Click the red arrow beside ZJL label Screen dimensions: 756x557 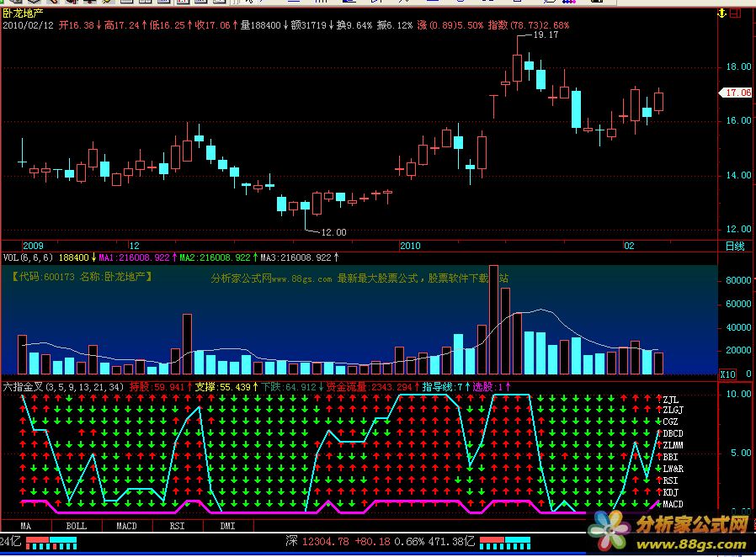tap(658, 398)
